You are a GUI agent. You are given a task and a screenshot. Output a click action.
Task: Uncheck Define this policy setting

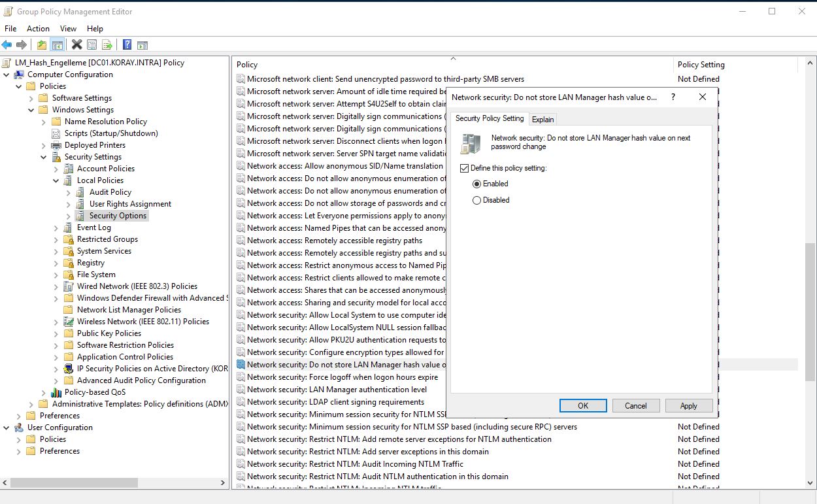tap(465, 168)
